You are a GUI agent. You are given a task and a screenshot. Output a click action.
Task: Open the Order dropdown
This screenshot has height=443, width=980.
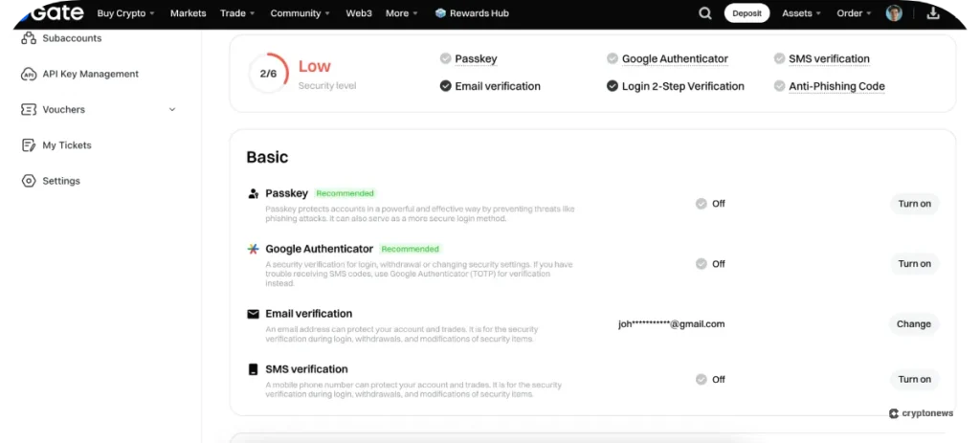click(x=855, y=13)
